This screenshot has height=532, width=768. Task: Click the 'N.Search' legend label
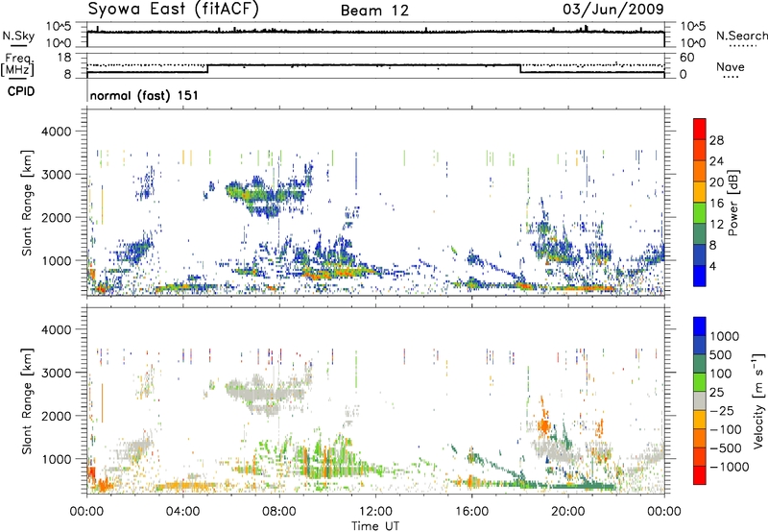(x=741, y=36)
